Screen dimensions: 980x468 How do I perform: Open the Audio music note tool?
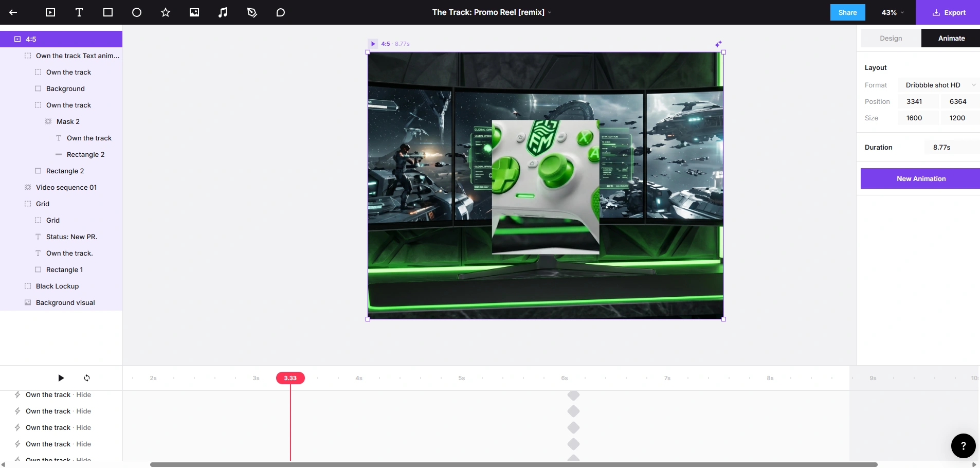(x=223, y=12)
